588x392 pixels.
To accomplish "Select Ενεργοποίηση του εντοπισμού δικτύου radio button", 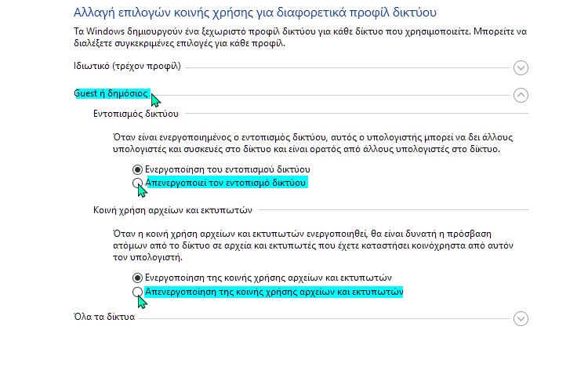I will click(x=137, y=169).
